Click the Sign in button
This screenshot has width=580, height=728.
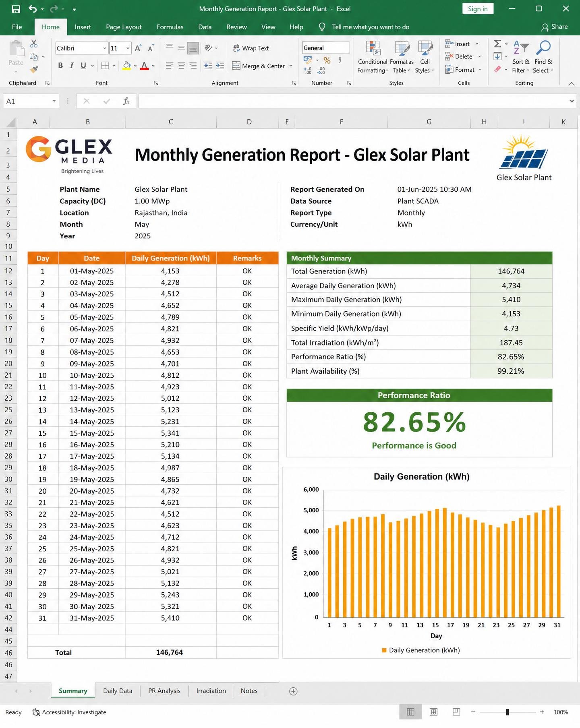tap(478, 9)
